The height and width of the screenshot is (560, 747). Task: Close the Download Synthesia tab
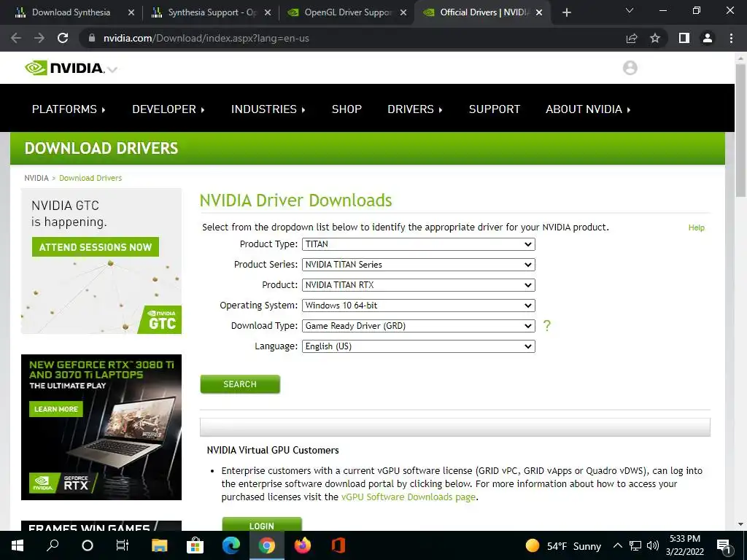(131, 12)
